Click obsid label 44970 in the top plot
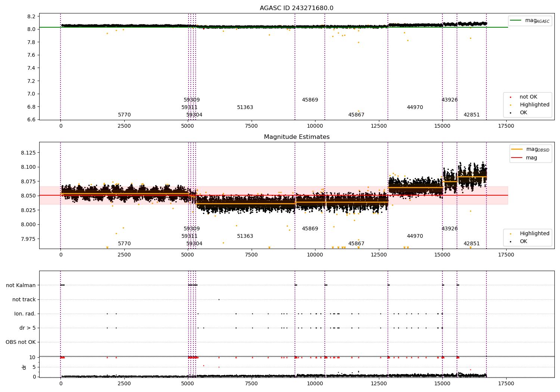The height and width of the screenshot is (392, 560). [x=415, y=108]
